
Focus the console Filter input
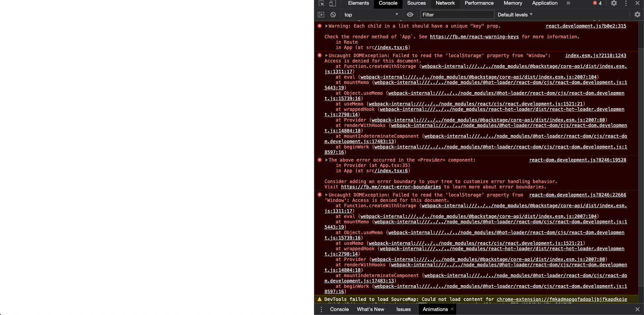coord(457,14)
